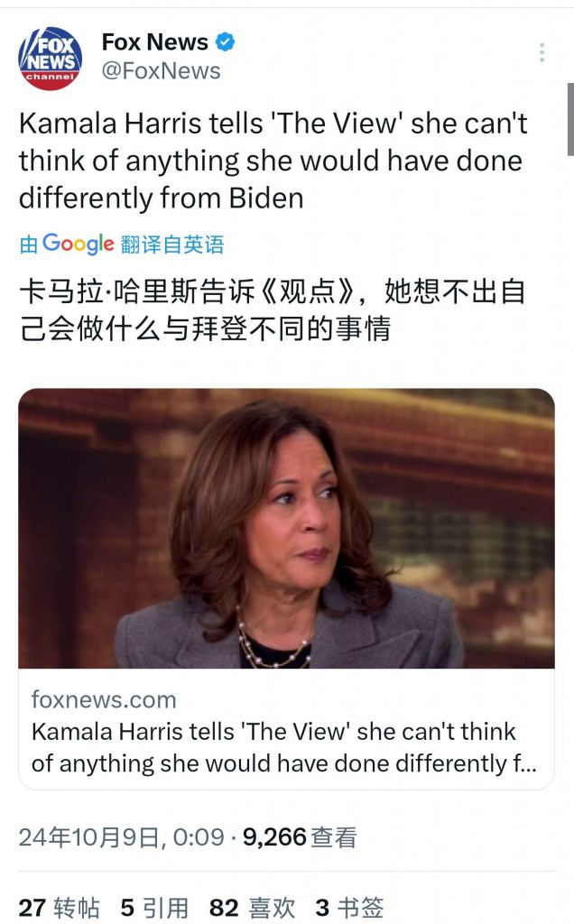Viewport: 574px width, 924px height.
Task: Click the 由 character before Google logo
Action: click(x=29, y=245)
